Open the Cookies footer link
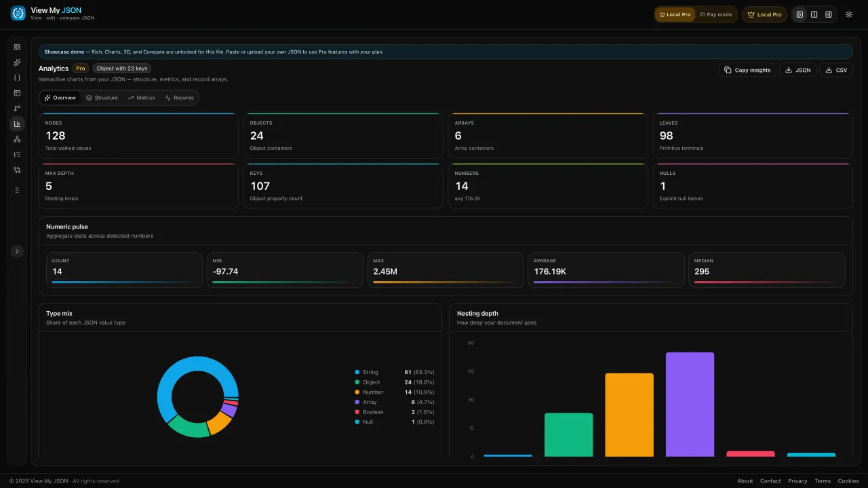This screenshot has height=488, width=868. click(848, 481)
